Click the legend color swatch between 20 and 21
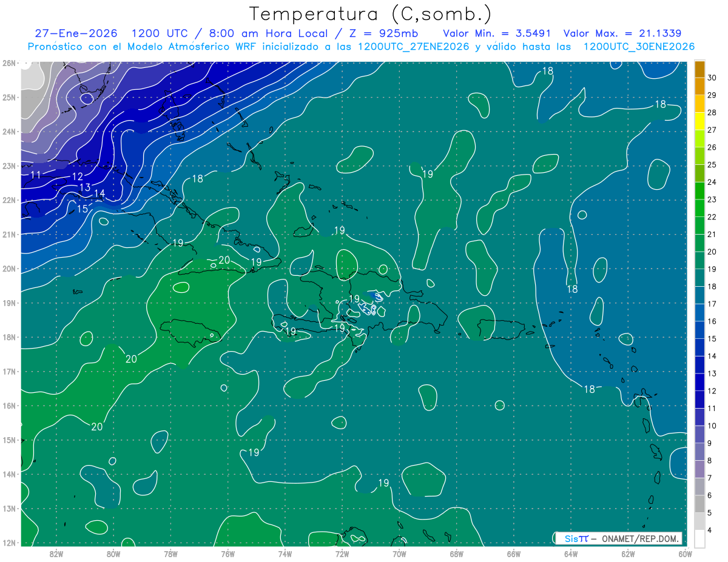The height and width of the screenshot is (562, 728). 699,243
